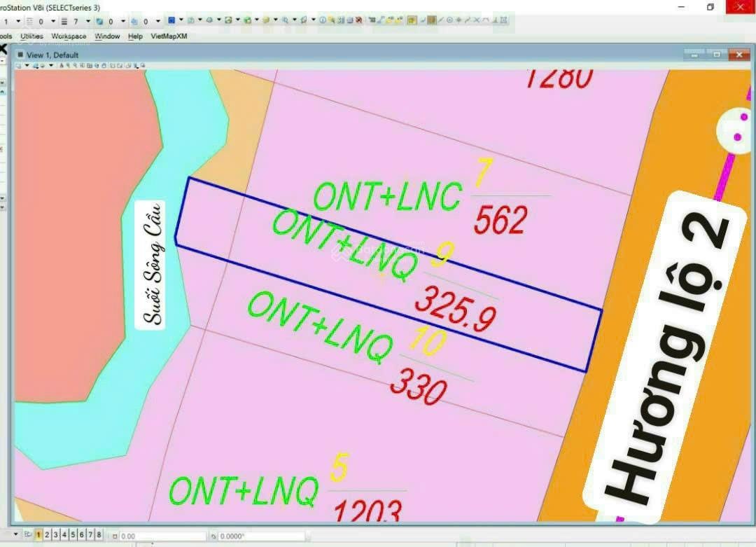Open the VietMapXM menu
Viewport: 756px width, 547px height.
[x=169, y=36]
